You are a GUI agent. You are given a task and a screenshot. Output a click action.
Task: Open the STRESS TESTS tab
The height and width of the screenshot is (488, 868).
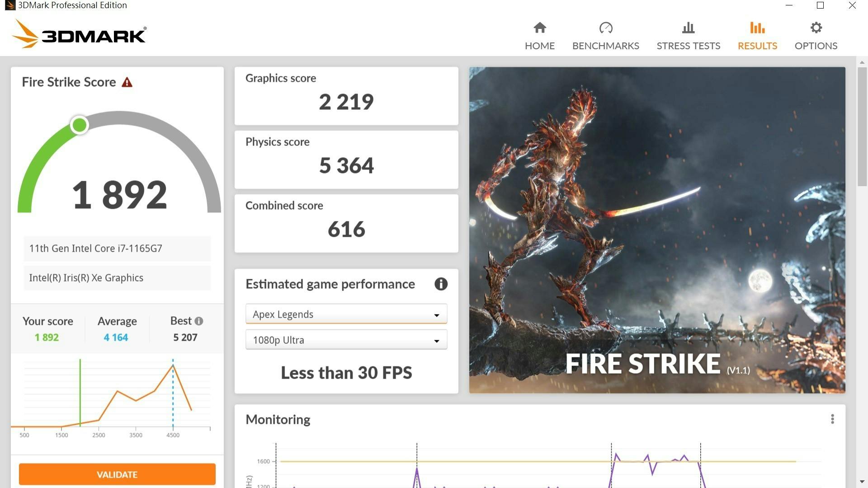pyautogui.click(x=688, y=36)
